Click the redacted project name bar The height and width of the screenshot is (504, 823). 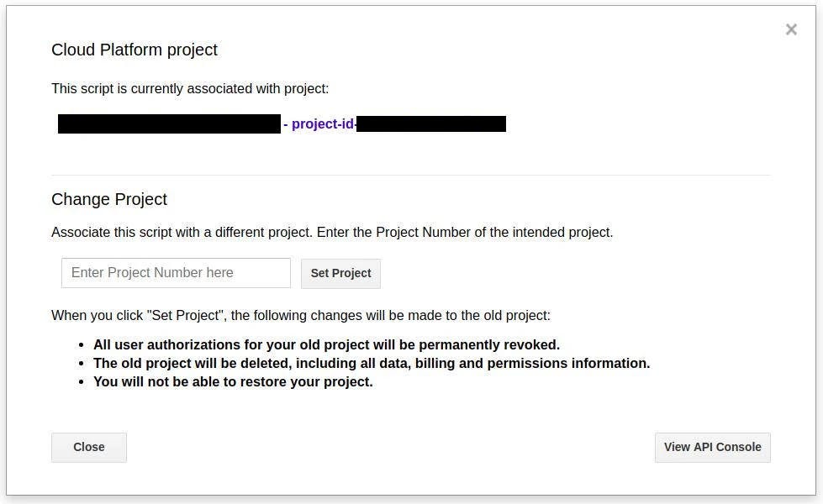click(x=169, y=123)
